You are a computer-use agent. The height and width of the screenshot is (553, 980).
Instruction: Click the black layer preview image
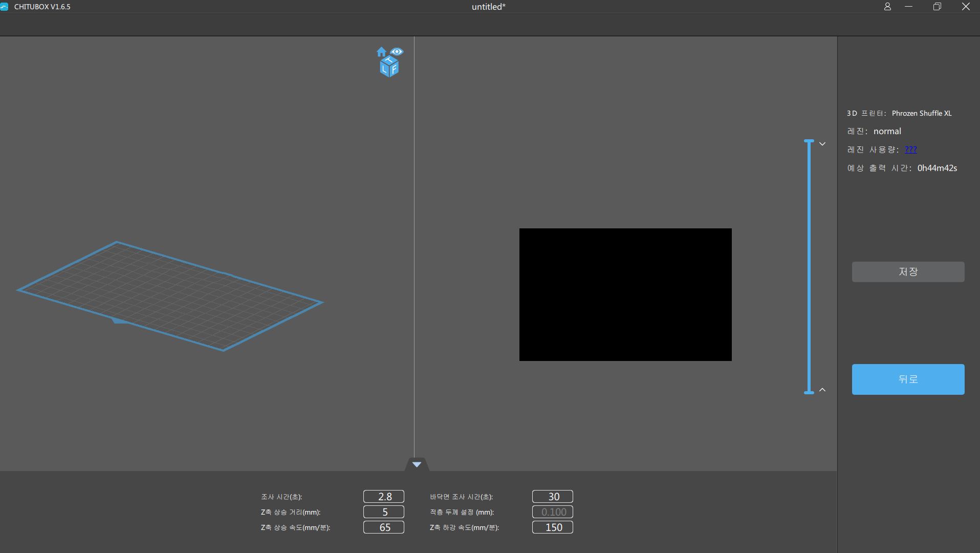625,295
